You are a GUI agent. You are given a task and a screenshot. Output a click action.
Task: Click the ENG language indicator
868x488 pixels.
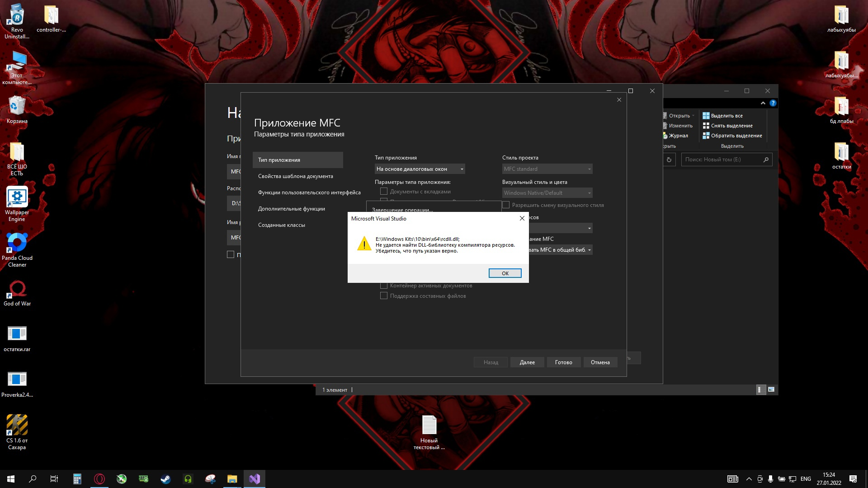pyautogui.click(x=806, y=479)
